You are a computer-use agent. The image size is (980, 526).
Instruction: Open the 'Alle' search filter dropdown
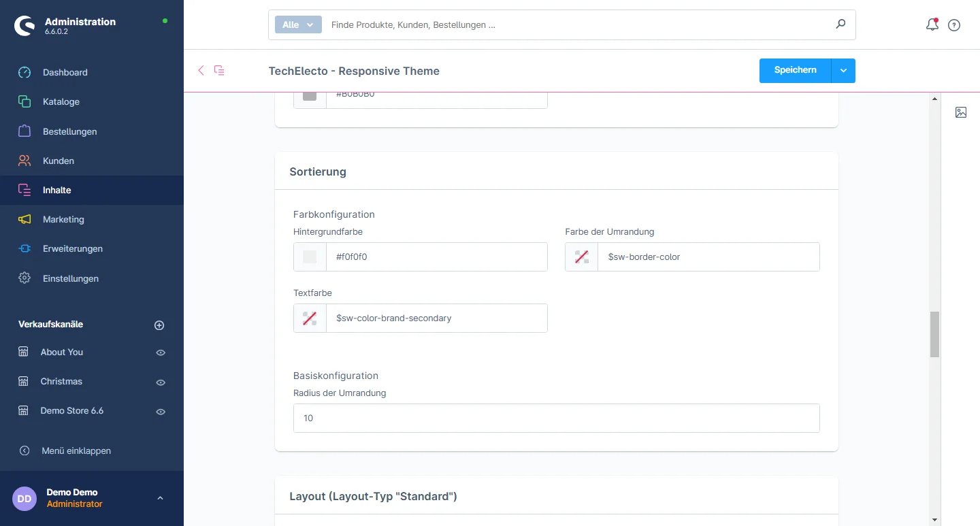point(298,24)
